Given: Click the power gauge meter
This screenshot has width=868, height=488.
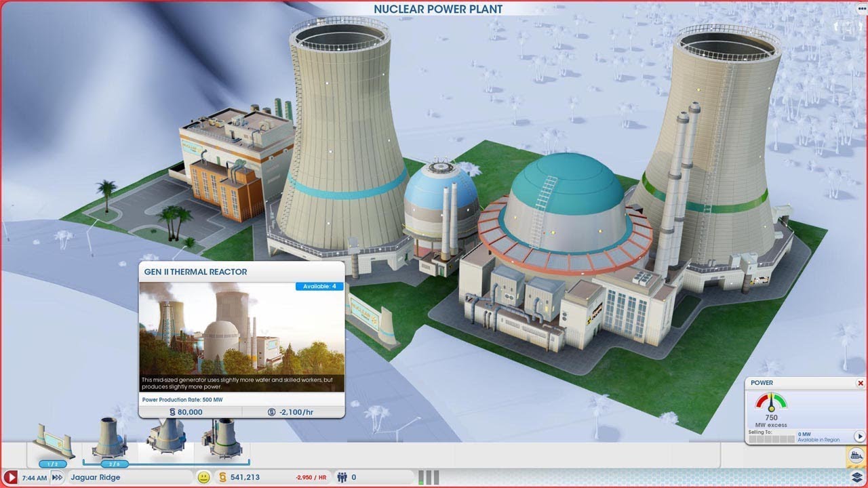Looking at the screenshot, I should tap(772, 402).
